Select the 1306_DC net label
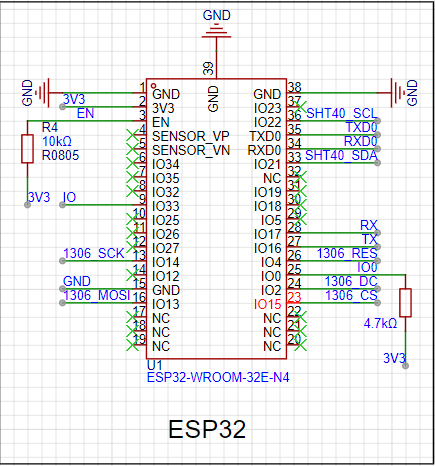This screenshot has height=466, width=435. 351,281
